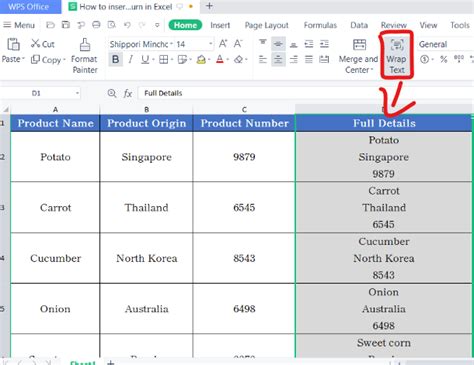Open the Page Layout tab
The image size is (474, 365).
[266, 25]
